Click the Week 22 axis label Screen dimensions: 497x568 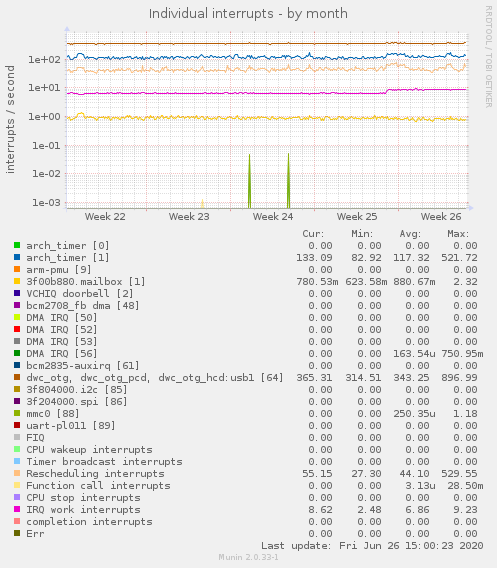pyautogui.click(x=105, y=217)
